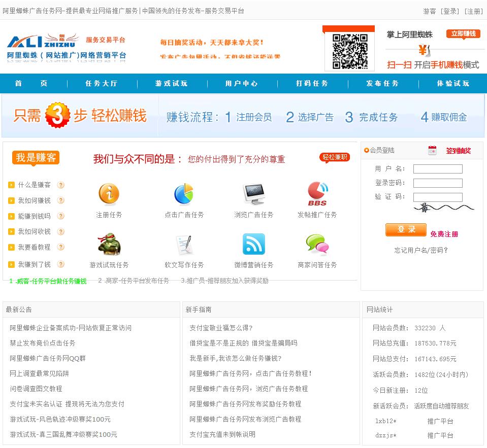Switch to tab 2.商家-任务平台发布任务
The height and width of the screenshot is (448, 487).
tap(134, 281)
